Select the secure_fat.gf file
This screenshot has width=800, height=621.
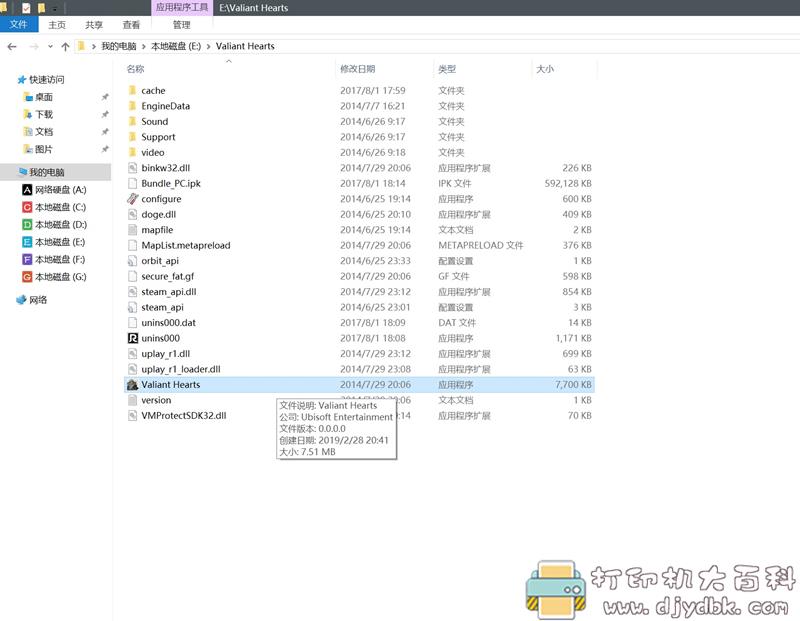coord(168,276)
